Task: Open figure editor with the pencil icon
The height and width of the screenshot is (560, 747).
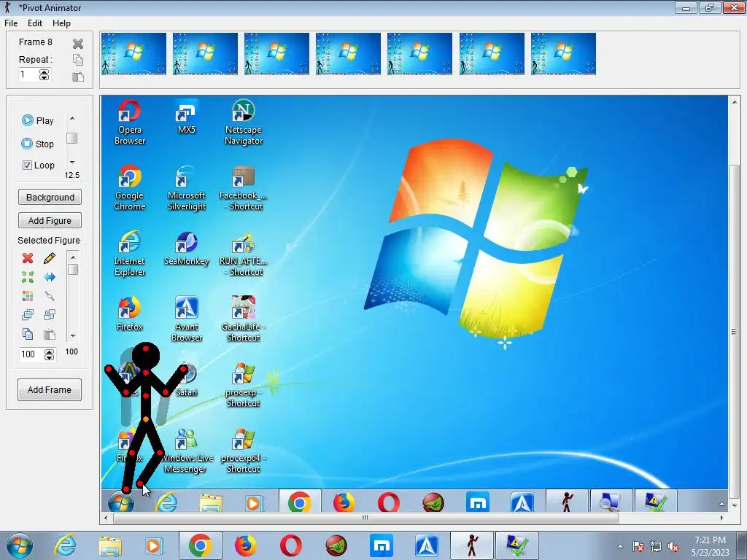Action: pyautogui.click(x=50, y=258)
